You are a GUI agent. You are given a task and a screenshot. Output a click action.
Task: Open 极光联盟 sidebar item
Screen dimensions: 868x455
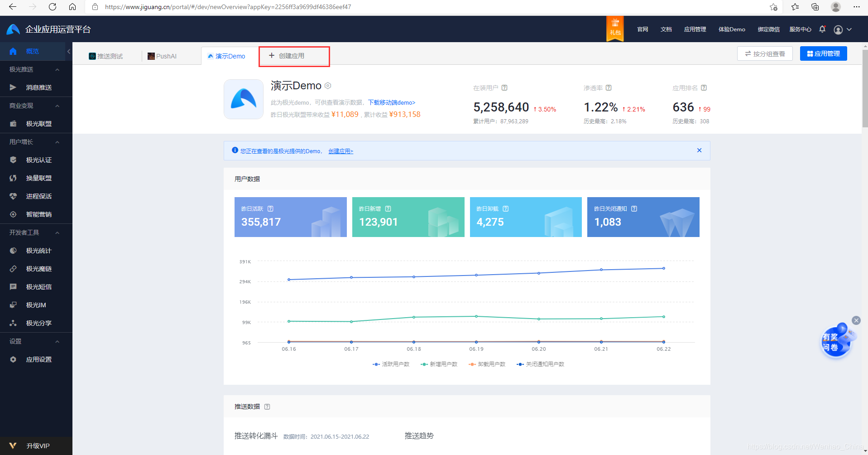pos(36,124)
